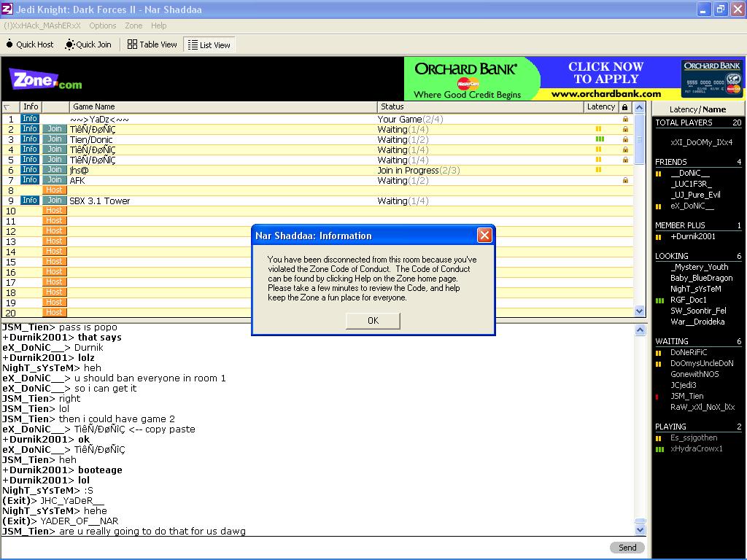747x560 pixels.
Task: Select player xXI_DoOMy_IXx4 in player list
Action: 701,142
